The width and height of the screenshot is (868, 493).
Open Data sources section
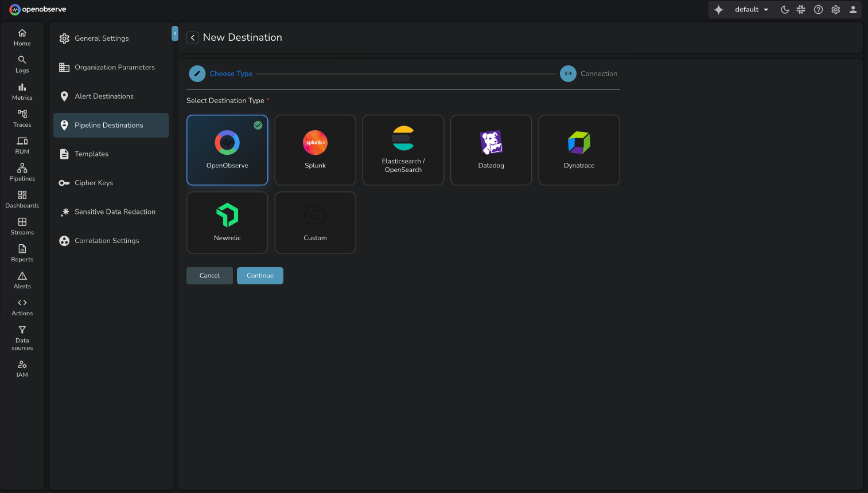tap(22, 338)
